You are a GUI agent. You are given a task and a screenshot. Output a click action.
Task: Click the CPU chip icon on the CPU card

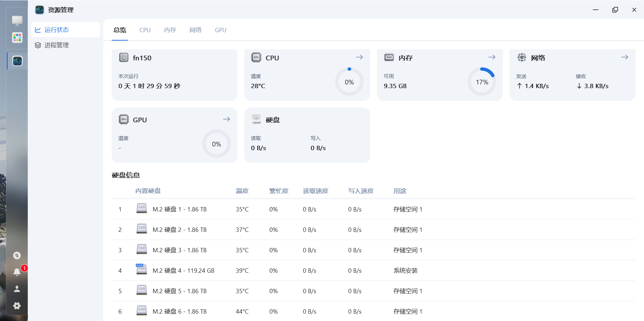coord(256,57)
